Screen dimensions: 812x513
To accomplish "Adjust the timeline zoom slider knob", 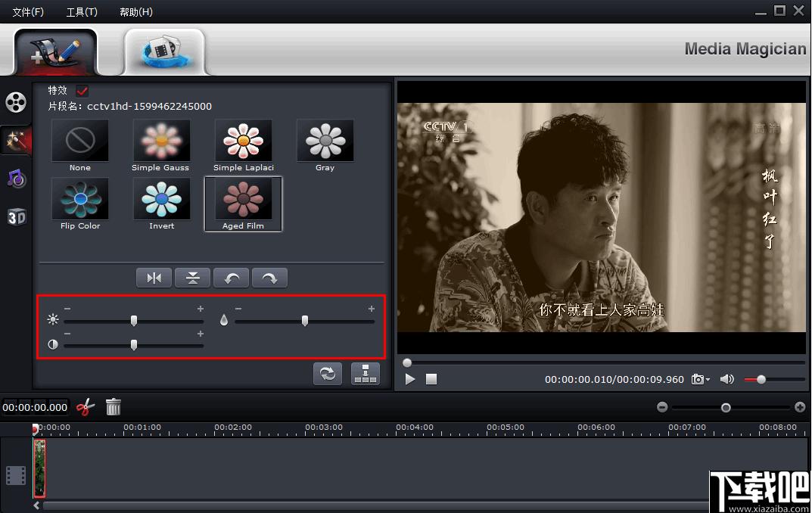I will tap(726, 408).
